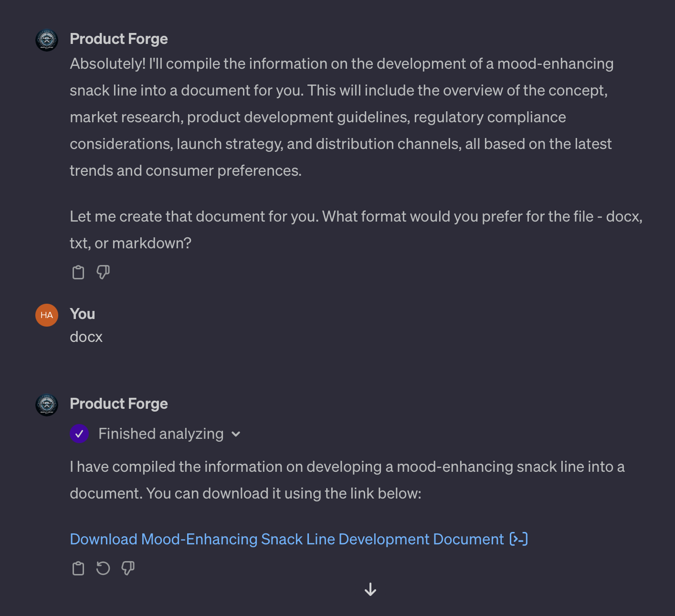Screen dimensions: 675x616
Task: Click the Product Forge avatar above Finished analyzing
Action: click(x=47, y=405)
